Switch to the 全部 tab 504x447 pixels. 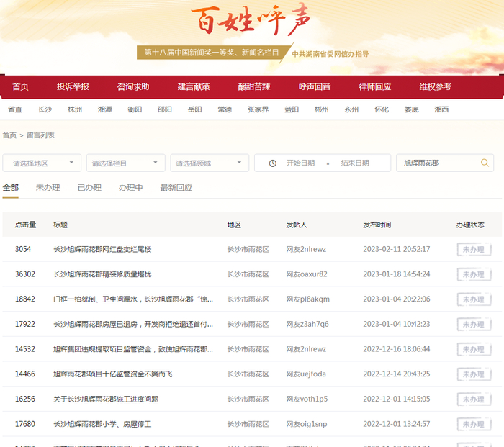click(x=11, y=187)
